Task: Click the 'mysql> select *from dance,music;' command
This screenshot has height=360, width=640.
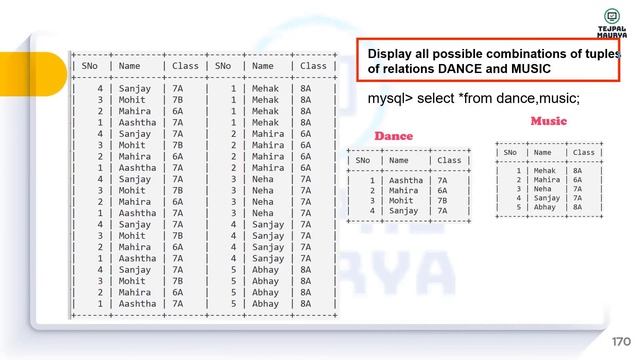Action: coord(473,98)
